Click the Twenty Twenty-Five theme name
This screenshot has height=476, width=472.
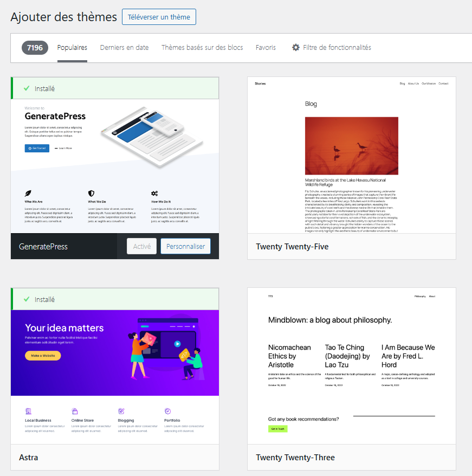(x=292, y=247)
